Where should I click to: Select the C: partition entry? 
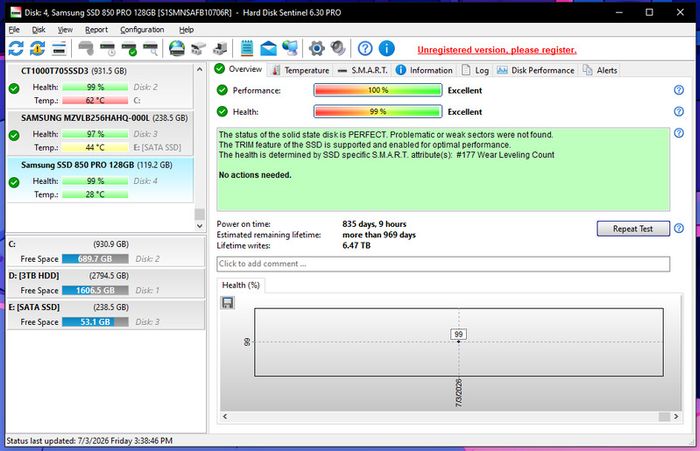click(106, 251)
